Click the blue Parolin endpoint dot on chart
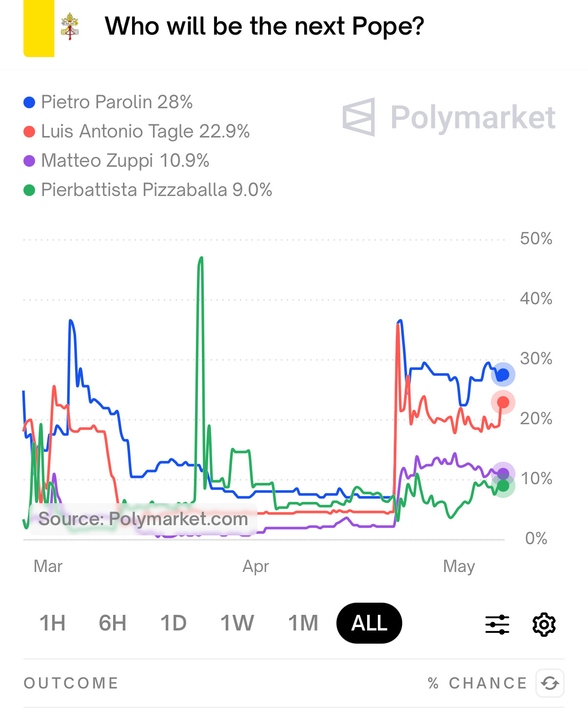588x708 pixels. coord(503,374)
